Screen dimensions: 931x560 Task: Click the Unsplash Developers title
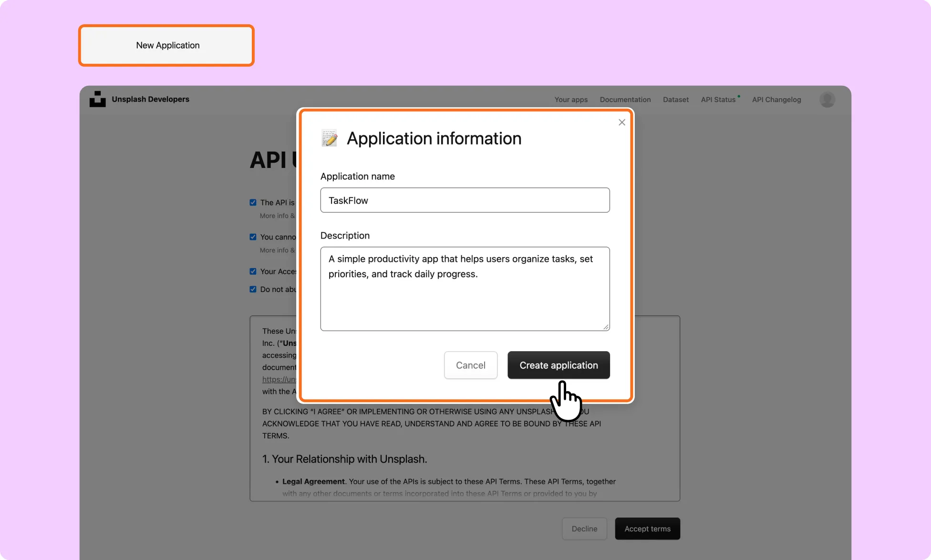pyautogui.click(x=150, y=99)
